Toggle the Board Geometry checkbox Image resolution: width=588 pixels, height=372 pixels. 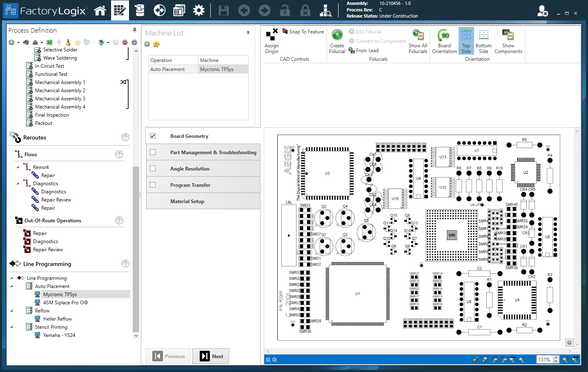pos(153,136)
